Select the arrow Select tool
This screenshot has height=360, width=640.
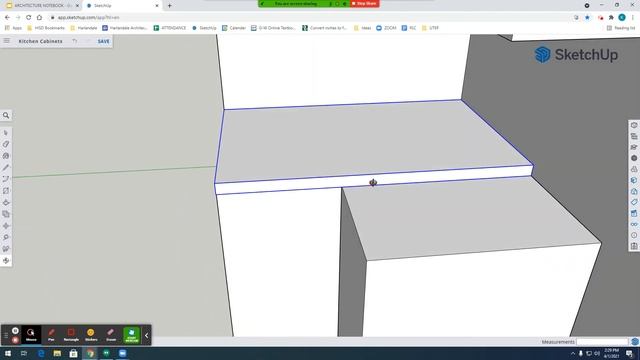click(6, 133)
